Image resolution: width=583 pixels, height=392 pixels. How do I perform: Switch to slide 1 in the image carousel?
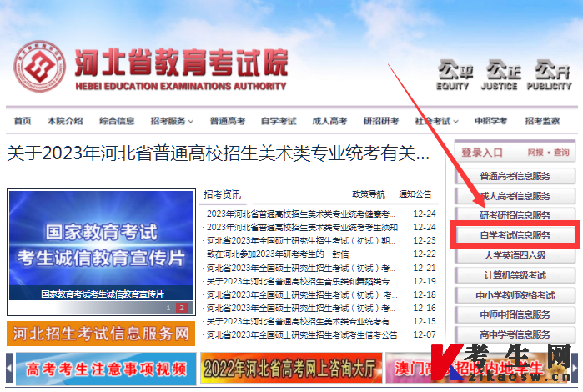(168, 308)
